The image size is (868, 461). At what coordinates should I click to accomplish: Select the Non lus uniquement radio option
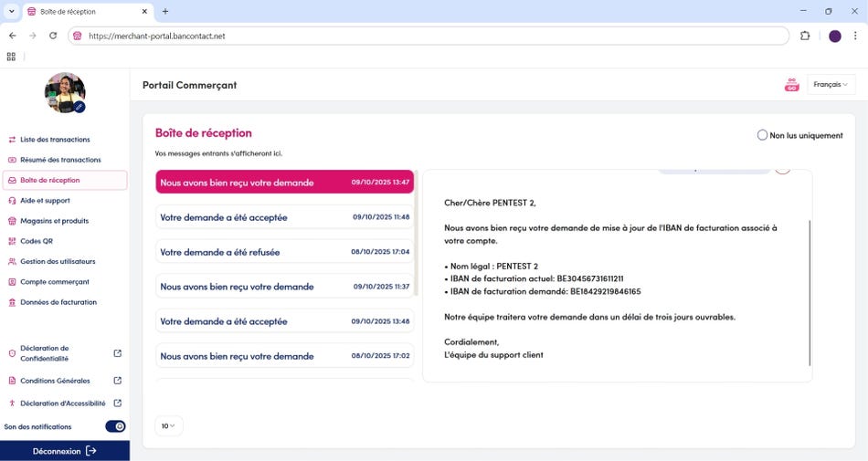pos(762,135)
